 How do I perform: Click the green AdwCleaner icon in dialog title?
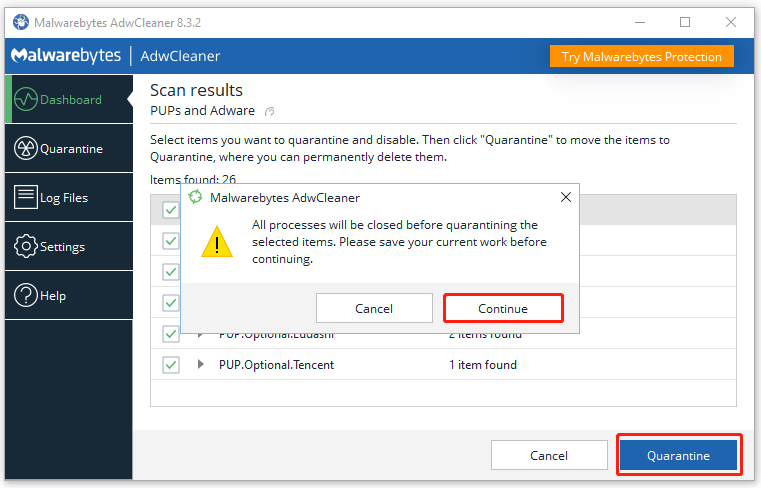(195, 197)
